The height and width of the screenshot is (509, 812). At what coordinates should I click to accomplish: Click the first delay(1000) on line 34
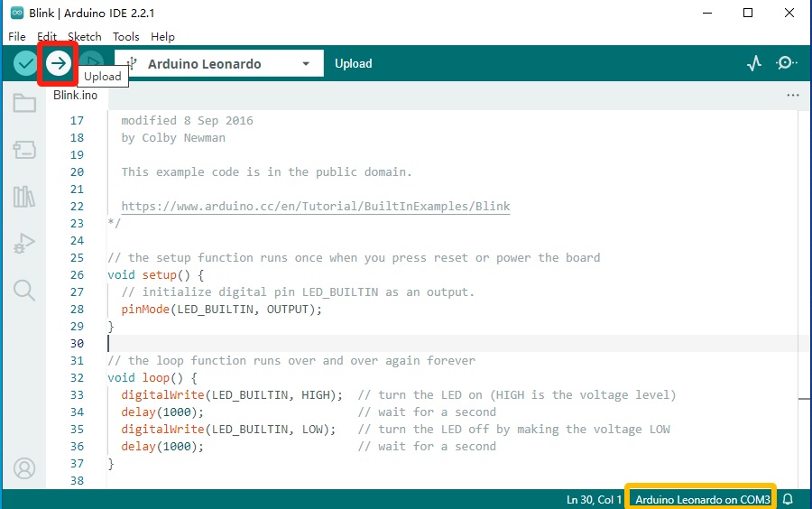(x=162, y=412)
